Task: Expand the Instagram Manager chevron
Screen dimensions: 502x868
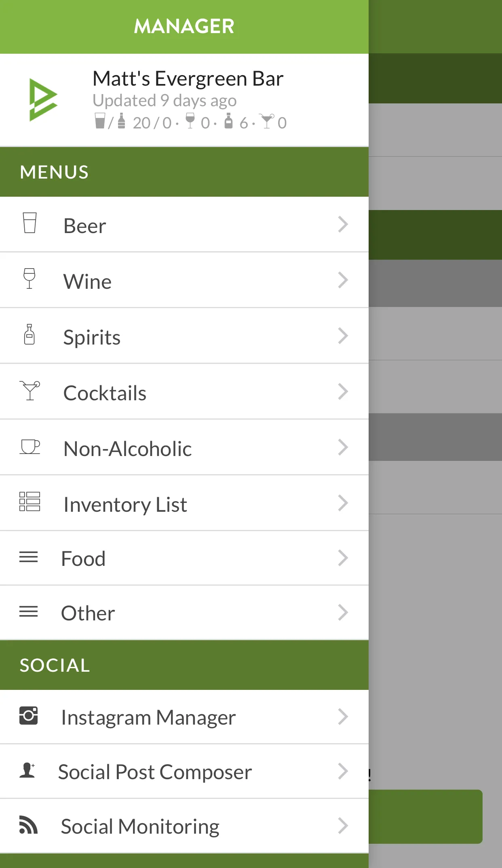Action: (343, 717)
